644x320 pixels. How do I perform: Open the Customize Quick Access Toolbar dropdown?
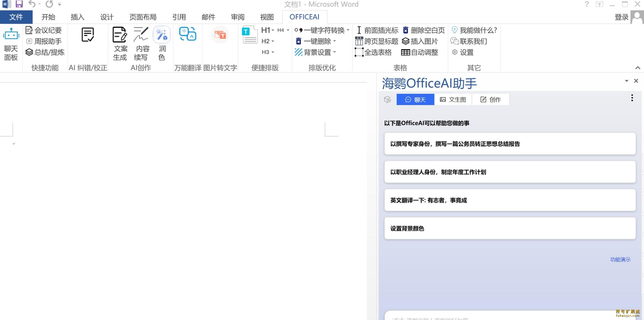point(59,4)
